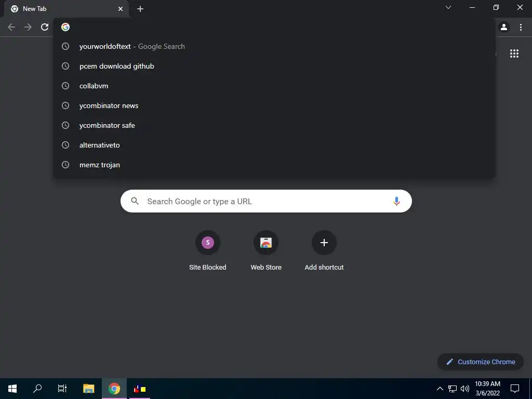Viewport: 532px width, 399px height.
Task: Open the Windows taskbar search
Action: coord(37,389)
